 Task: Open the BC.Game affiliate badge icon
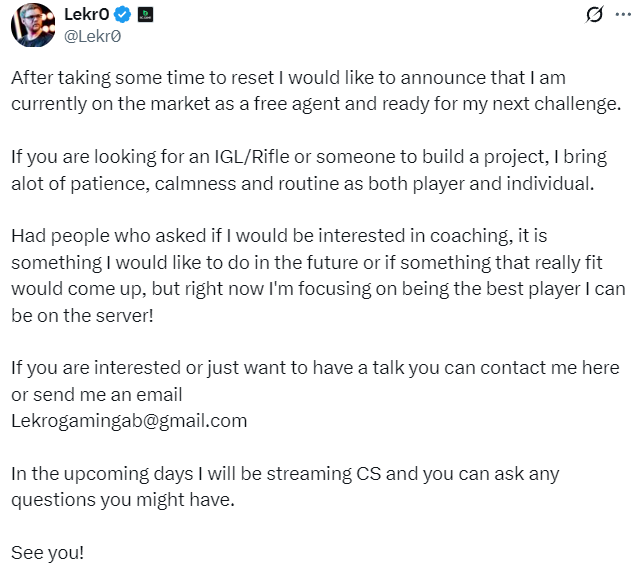(x=145, y=15)
